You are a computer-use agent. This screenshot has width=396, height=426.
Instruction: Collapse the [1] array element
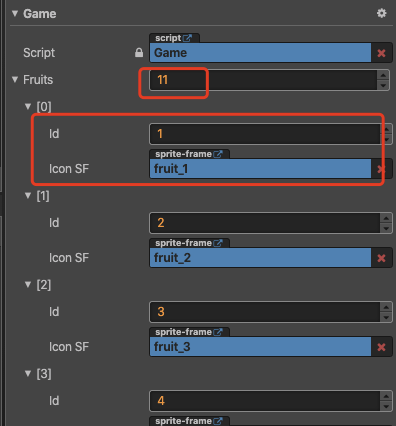pos(28,195)
